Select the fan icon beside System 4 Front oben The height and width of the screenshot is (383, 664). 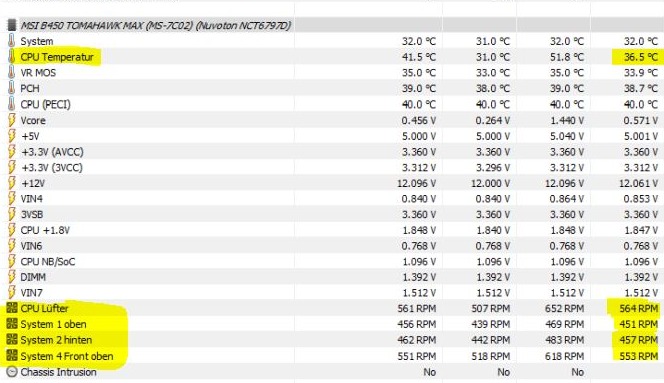coord(12,356)
